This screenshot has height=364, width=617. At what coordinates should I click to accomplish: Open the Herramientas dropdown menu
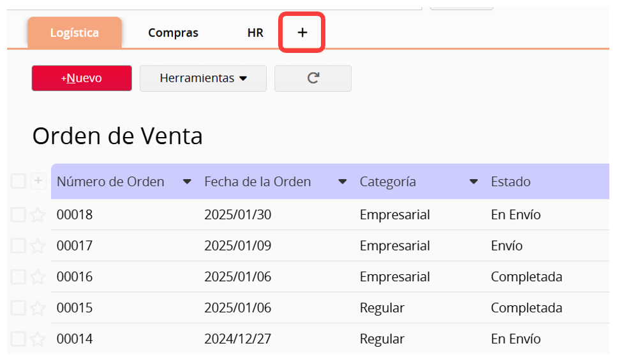203,78
